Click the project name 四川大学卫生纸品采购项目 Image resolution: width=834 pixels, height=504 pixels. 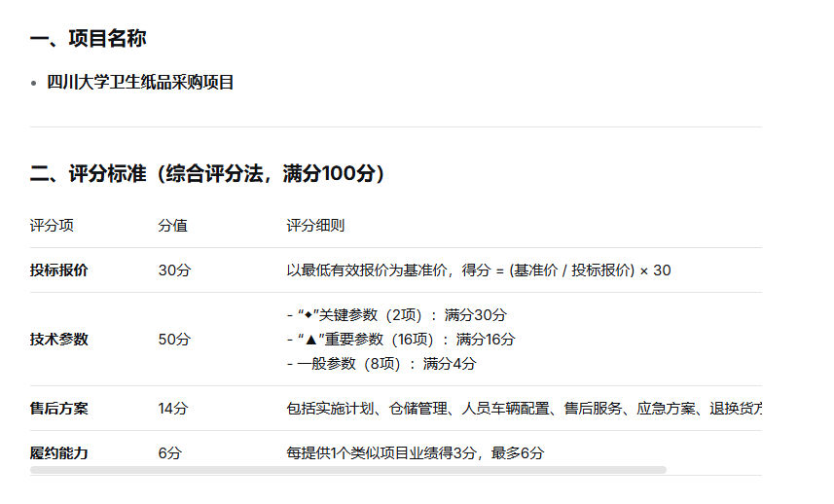(141, 83)
